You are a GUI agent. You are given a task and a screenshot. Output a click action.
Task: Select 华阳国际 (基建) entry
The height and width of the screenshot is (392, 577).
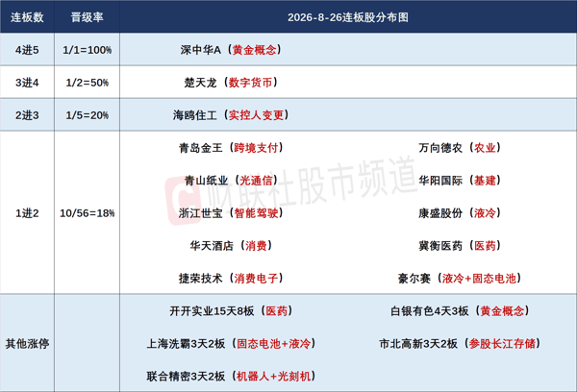point(460,181)
